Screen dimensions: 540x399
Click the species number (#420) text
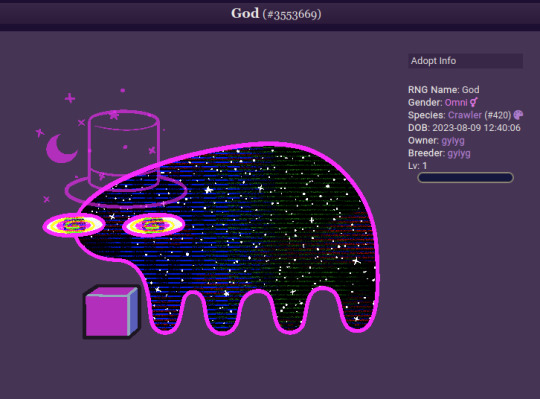click(x=498, y=115)
